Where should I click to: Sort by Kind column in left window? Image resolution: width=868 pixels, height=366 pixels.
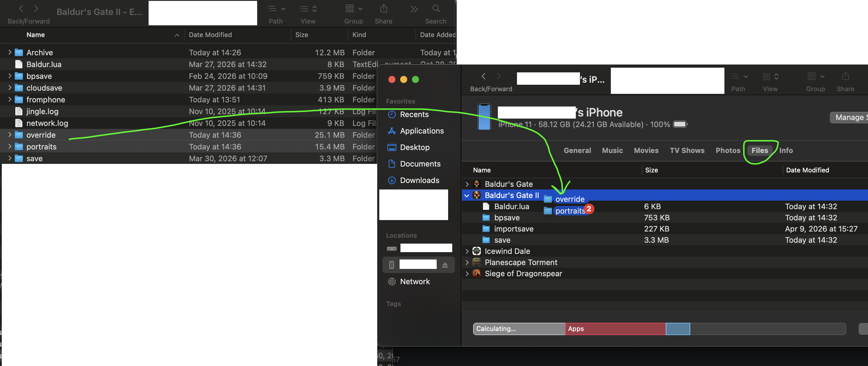[359, 35]
